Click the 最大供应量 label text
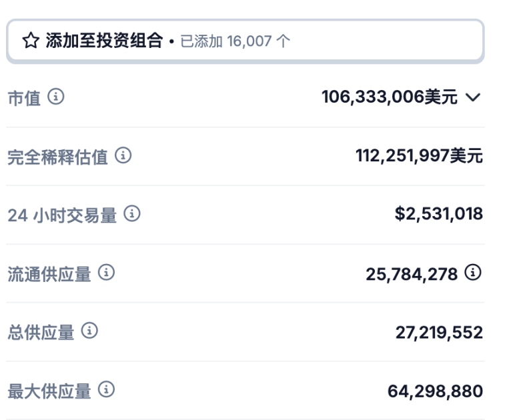Screen dimensions: 513x420 [x=49, y=390]
